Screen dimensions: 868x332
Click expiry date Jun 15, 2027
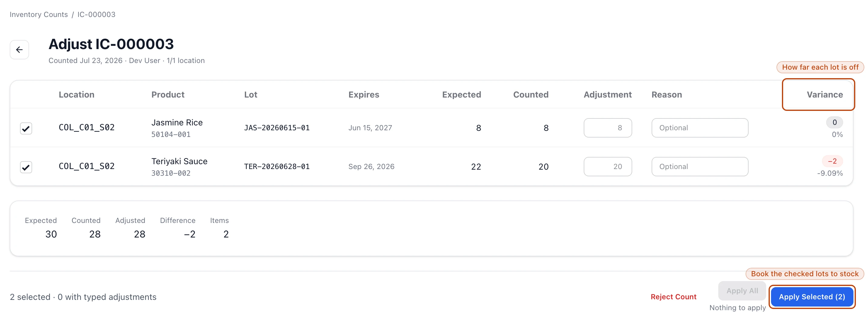[370, 128]
